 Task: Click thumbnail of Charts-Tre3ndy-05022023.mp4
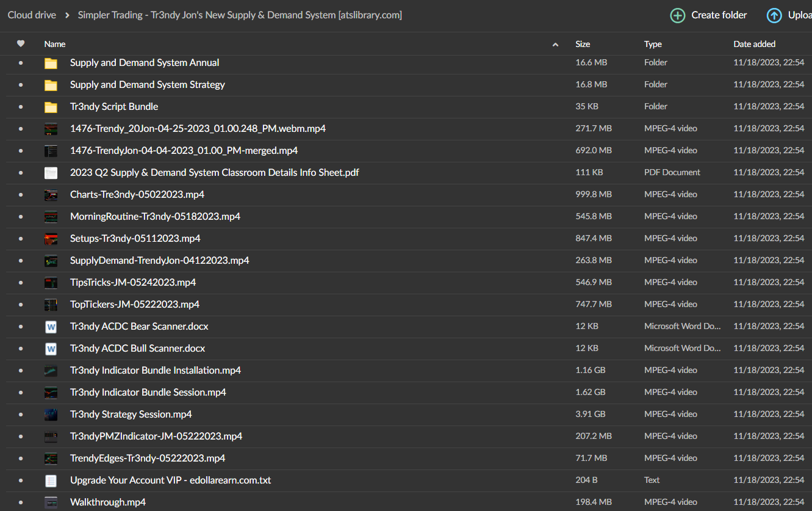(51, 195)
